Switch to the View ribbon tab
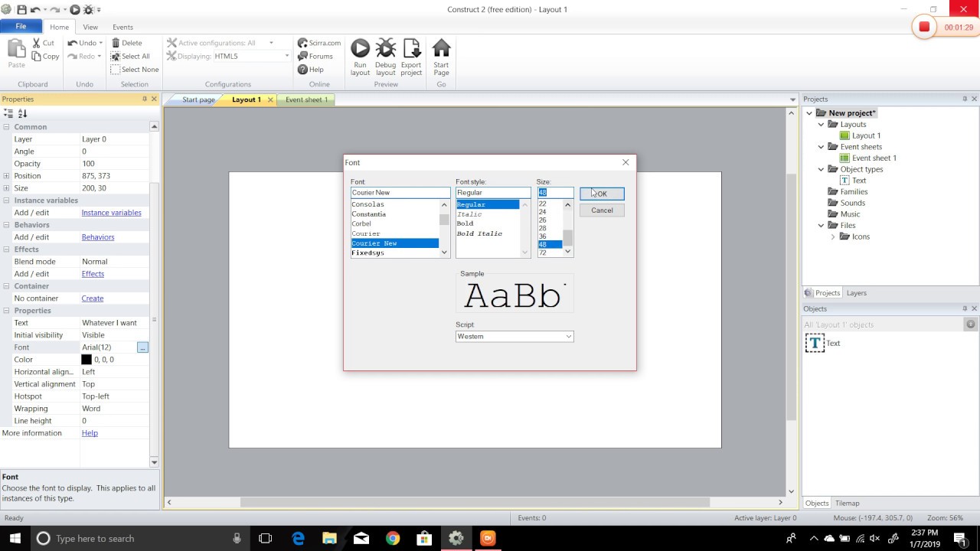The image size is (980, 551). (x=90, y=27)
